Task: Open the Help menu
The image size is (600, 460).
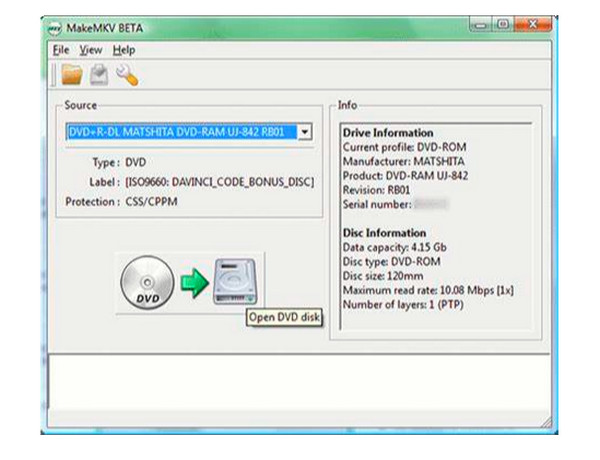Action: pos(124,50)
